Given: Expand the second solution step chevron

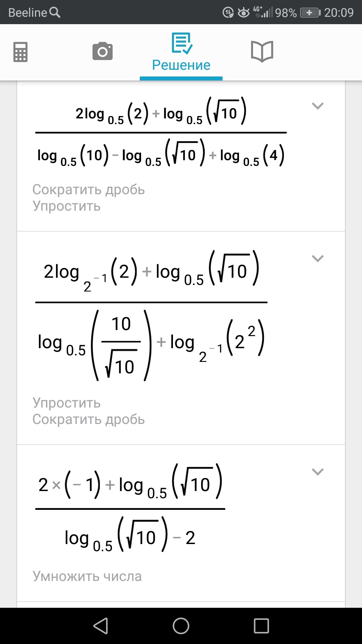Looking at the screenshot, I should point(317,259).
